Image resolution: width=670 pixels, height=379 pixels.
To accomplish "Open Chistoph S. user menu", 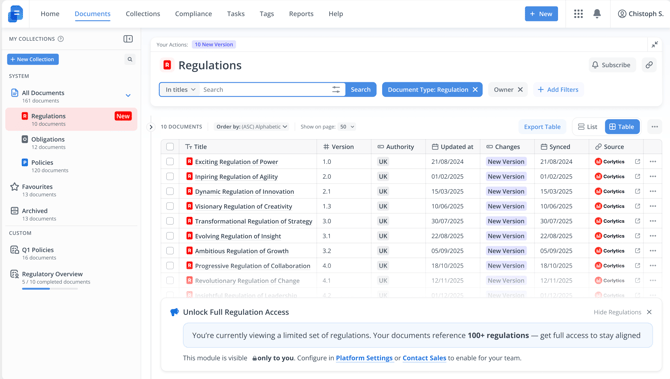I will coord(641,14).
